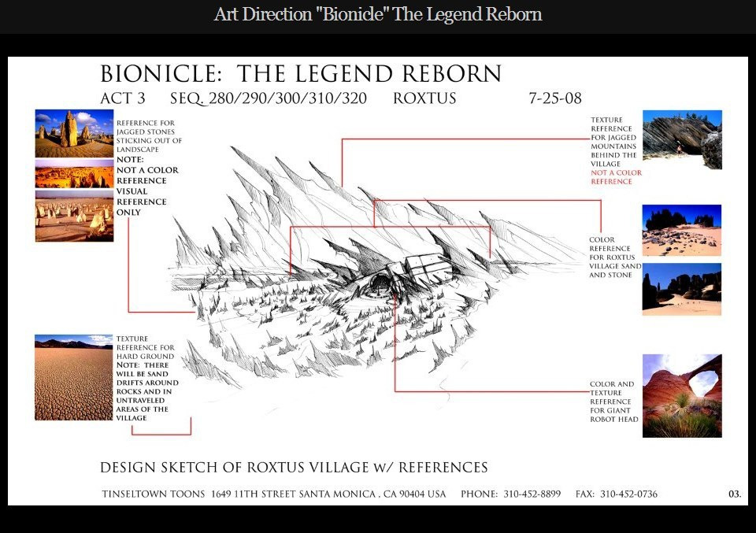Select the date '7-25-08'
This screenshot has width=756, height=533.
click(555, 98)
